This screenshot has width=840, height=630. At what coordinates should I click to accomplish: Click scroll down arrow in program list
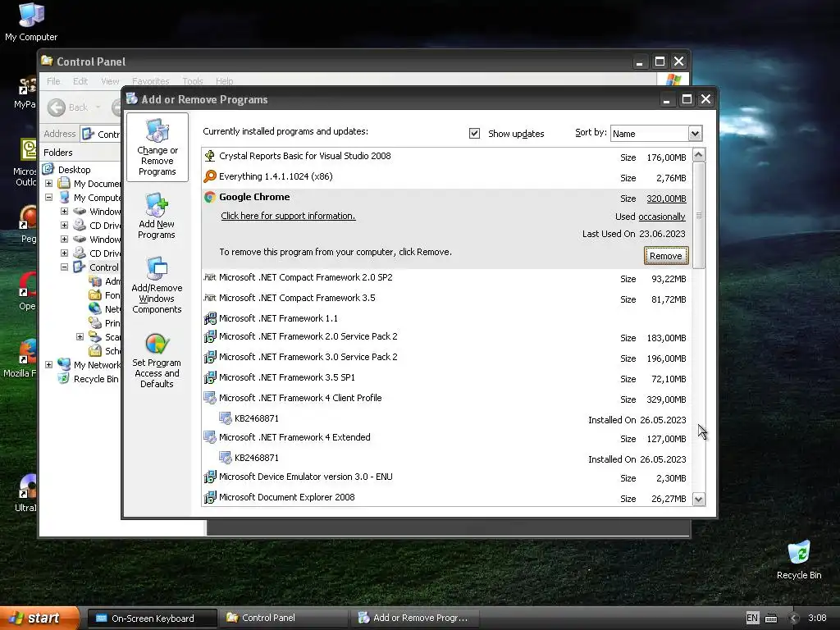[699, 500]
